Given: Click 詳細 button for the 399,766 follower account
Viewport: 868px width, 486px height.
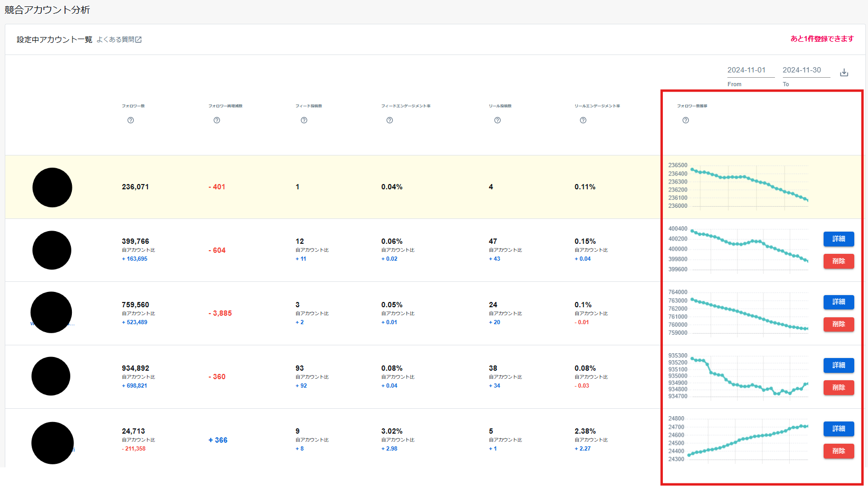Looking at the screenshot, I should tap(838, 239).
